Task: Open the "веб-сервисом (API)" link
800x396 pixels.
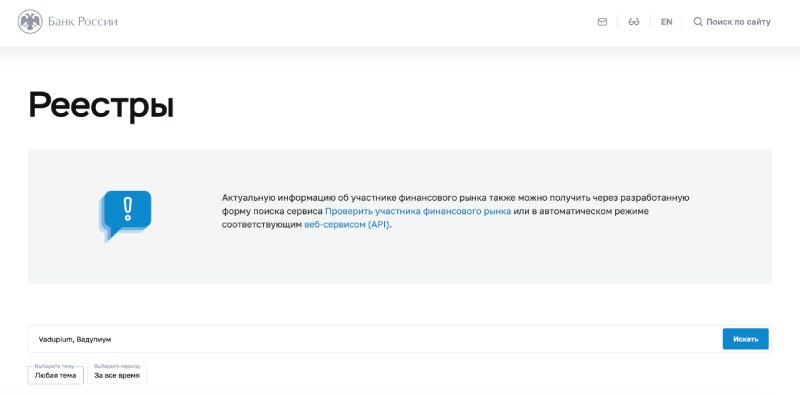Action: pos(346,225)
